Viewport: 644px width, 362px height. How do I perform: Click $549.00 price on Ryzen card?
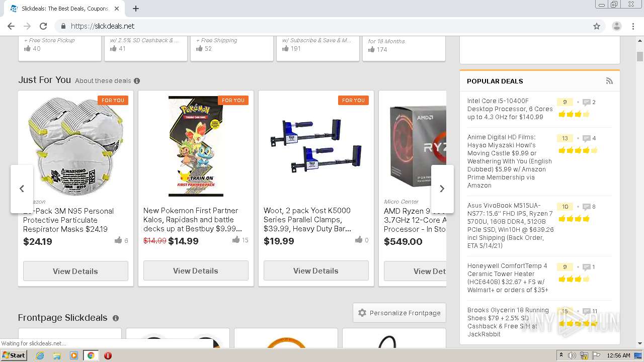click(403, 241)
